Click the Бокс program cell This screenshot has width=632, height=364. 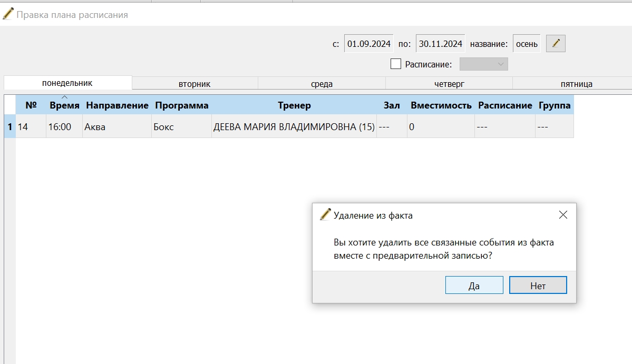point(182,126)
